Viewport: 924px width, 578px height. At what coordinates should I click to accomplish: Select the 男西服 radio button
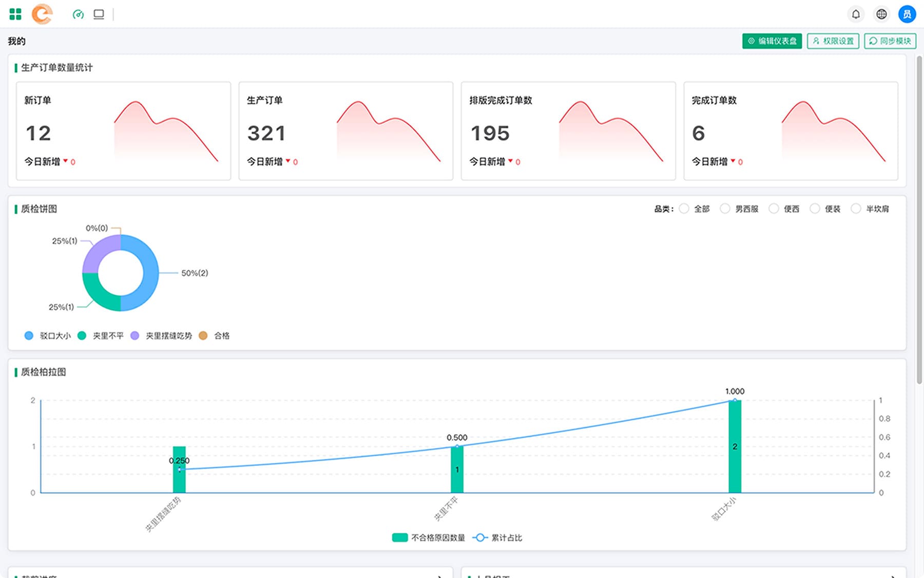pyautogui.click(x=725, y=209)
